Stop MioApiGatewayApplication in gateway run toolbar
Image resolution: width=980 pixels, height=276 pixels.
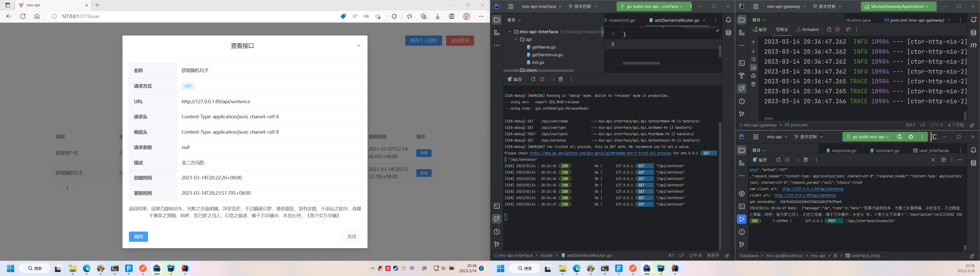pyautogui.click(x=837, y=29)
